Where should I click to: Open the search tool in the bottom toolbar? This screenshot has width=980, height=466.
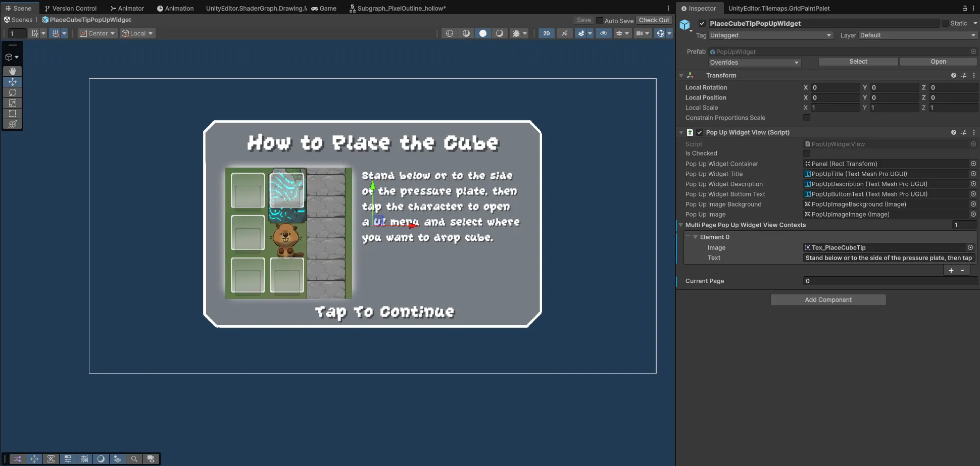[x=134, y=458]
